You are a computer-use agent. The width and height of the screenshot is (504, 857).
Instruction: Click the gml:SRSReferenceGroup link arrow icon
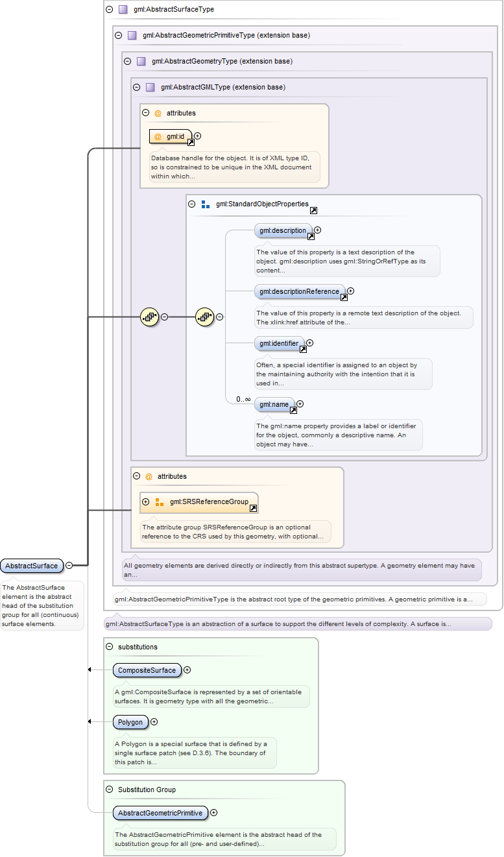254,509
